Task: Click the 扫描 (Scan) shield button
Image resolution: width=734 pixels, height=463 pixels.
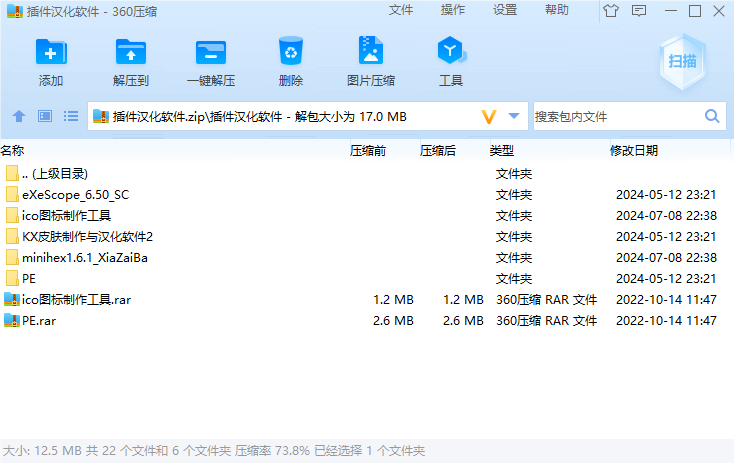Action: point(682,61)
